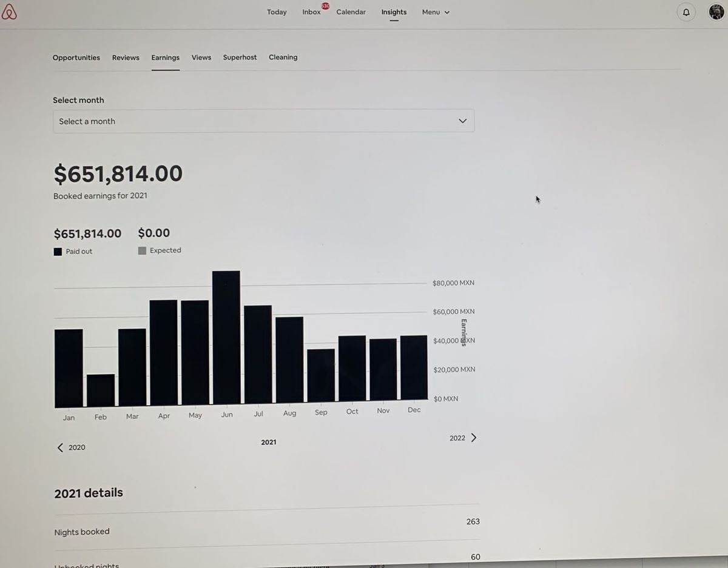728x568 pixels.
Task: Click 'Booked earnings for 2021' text
Action: click(100, 196)
